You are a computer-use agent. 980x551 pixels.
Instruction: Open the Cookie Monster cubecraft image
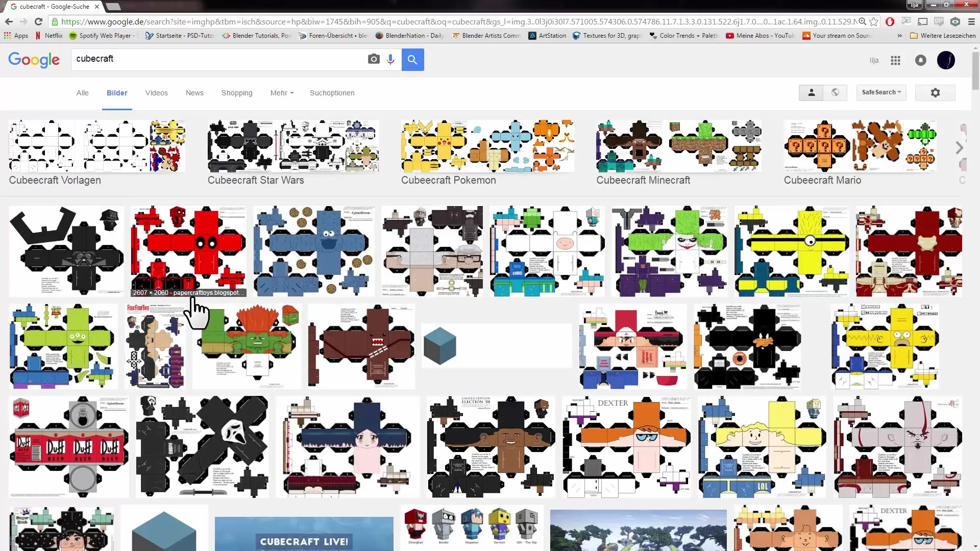click(x=313, y=251)
